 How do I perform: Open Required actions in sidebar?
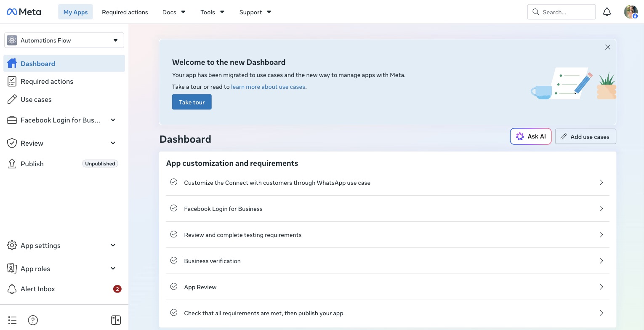point(64,81)
